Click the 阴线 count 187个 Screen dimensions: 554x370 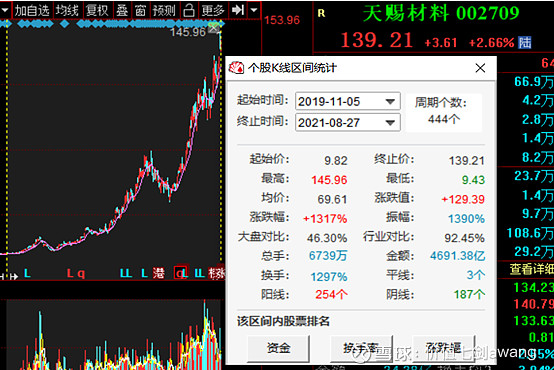pyautogui.click(x=469, y=294)
